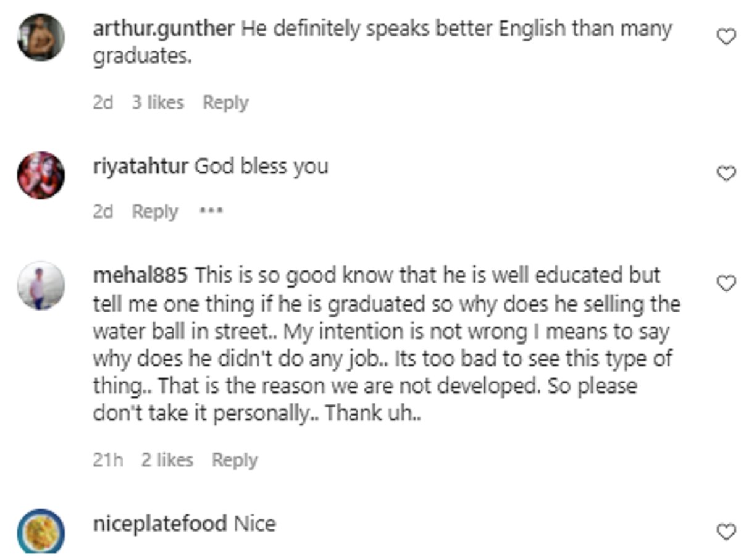Heart the niceplatefood comment
The image size is (741, 560).
click(x=725, y=531)
